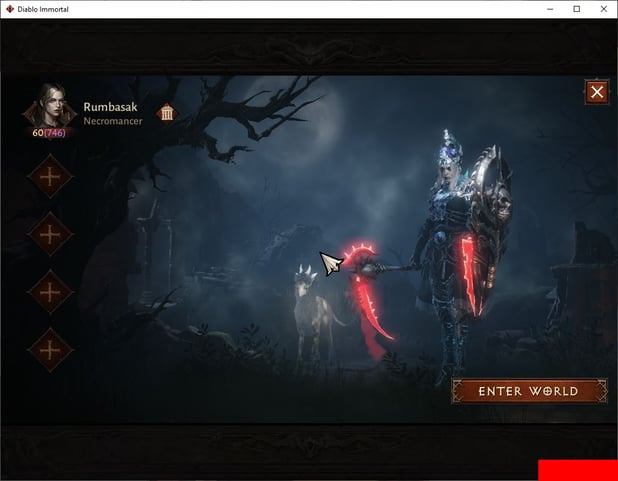The width and height of the screenshot is (618, 481).
Task: Click the level 60(746) indicator
Action: pos(48,132)
